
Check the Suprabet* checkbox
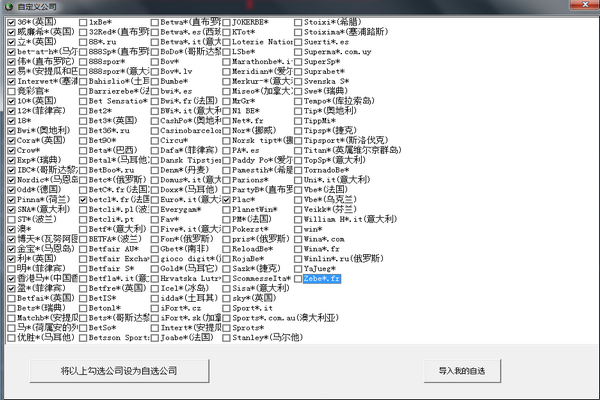(x=298, y=72)
